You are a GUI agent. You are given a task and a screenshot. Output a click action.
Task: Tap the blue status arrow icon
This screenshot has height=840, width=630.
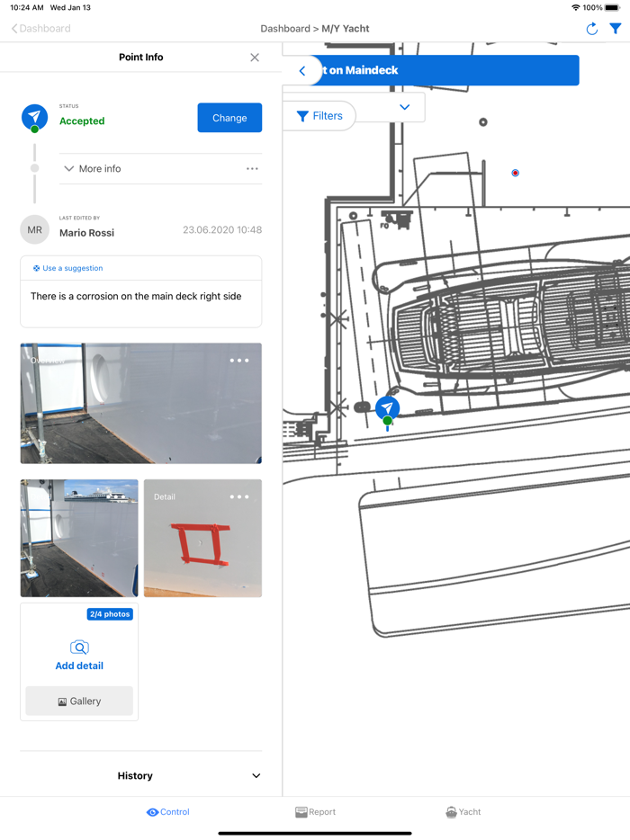point(34,117)
